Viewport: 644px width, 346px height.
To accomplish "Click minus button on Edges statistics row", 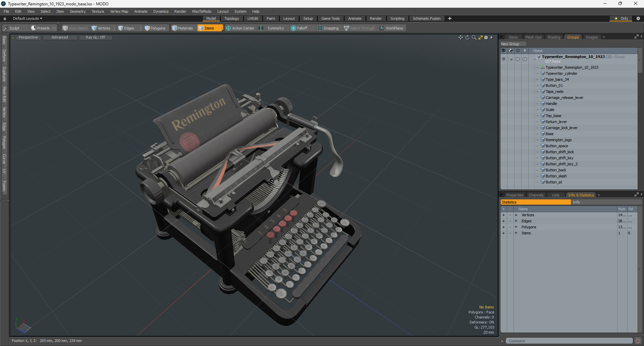I will click(x=510, y=221).
